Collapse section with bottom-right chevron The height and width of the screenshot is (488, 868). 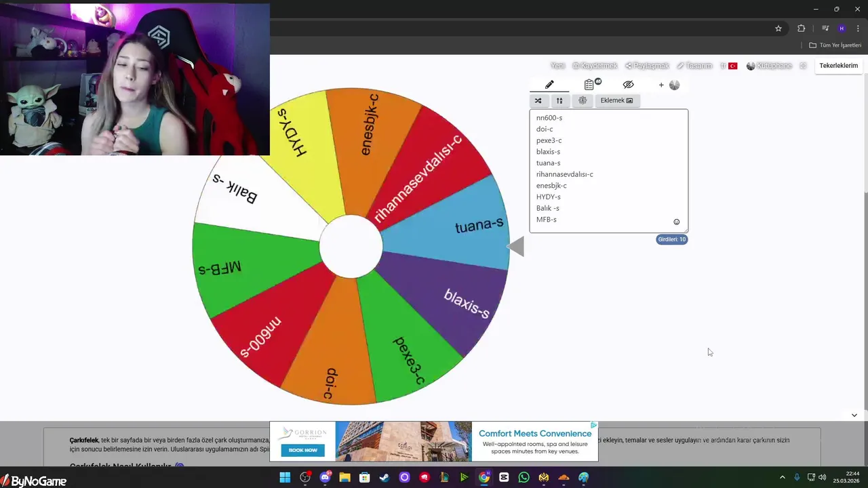[854, 415]
